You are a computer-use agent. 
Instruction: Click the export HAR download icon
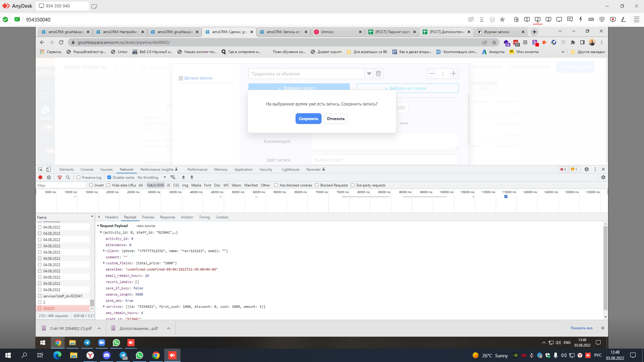point(192,177)
